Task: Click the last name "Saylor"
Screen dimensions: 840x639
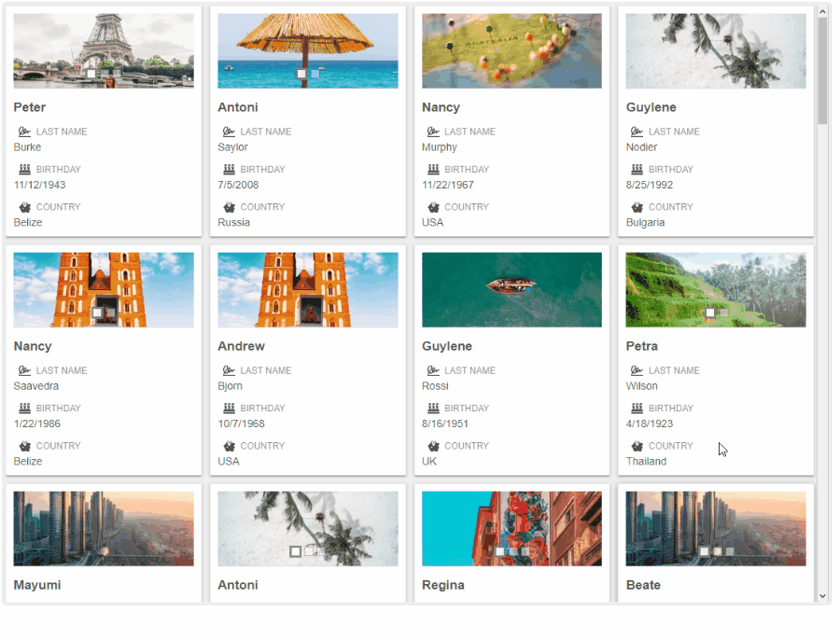Action: pos(233,147)
